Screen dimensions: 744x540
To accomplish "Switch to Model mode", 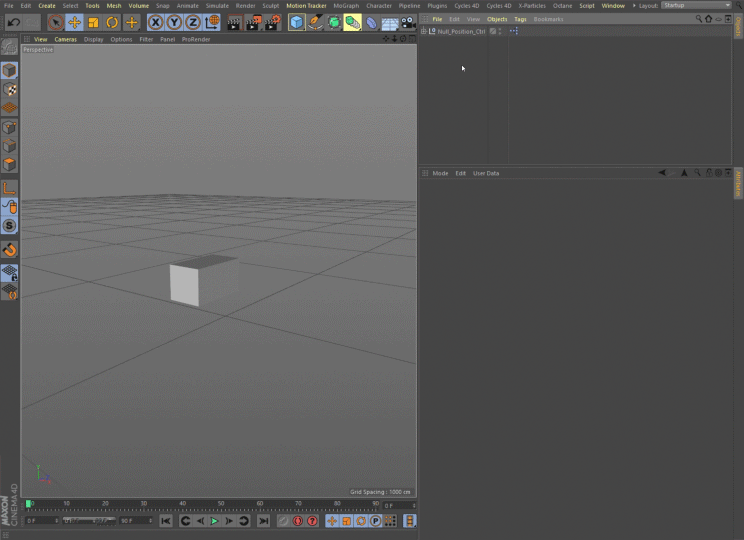I will click(9, 70).
